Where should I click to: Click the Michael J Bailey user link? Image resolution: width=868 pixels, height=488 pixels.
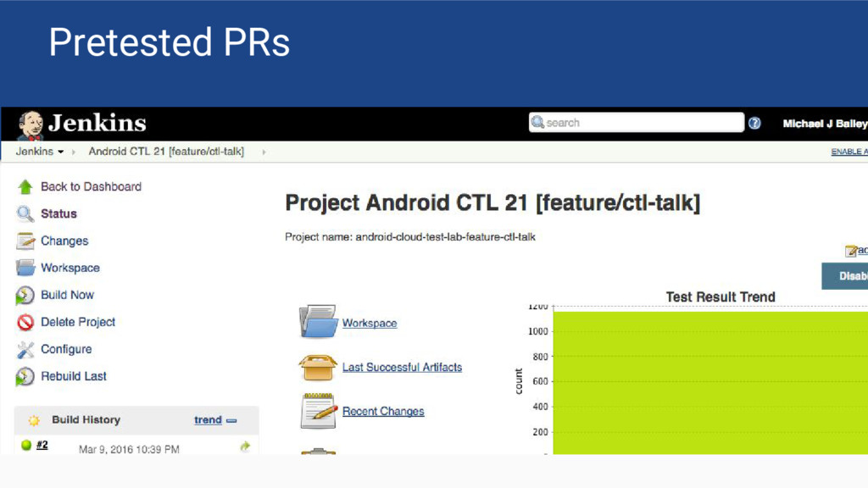[825, 124]
